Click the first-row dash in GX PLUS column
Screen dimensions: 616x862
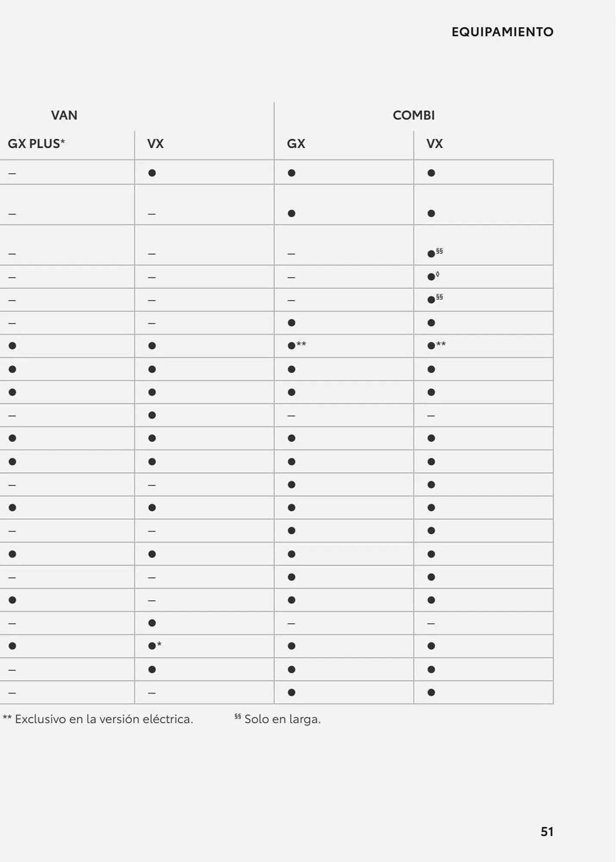12,173
